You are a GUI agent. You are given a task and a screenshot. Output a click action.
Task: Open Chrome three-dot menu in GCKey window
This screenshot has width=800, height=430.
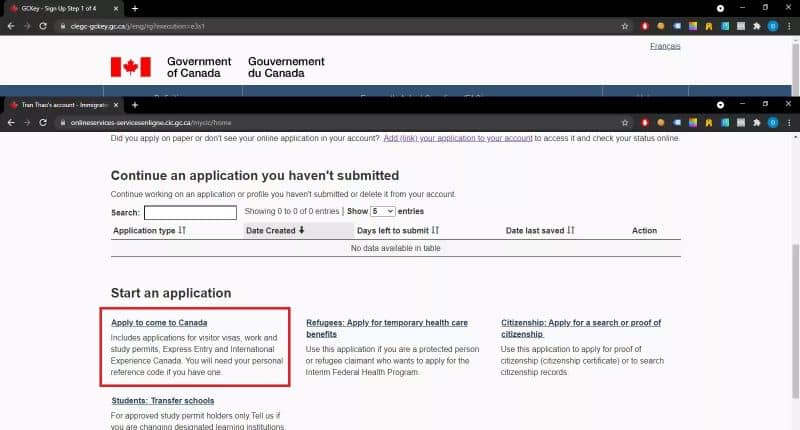click(789, 26)
